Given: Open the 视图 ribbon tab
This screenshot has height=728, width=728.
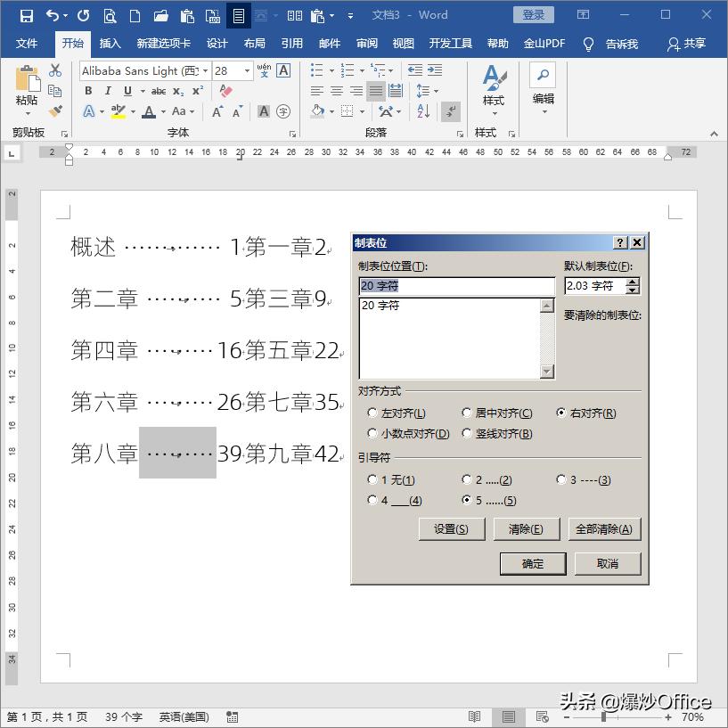Looking at the screenshot, I should (404, 43).
